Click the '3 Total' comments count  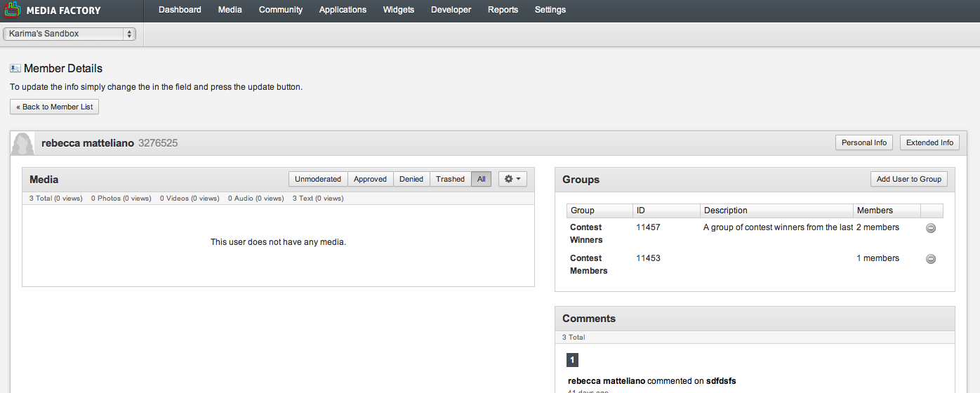pos(574,338)
